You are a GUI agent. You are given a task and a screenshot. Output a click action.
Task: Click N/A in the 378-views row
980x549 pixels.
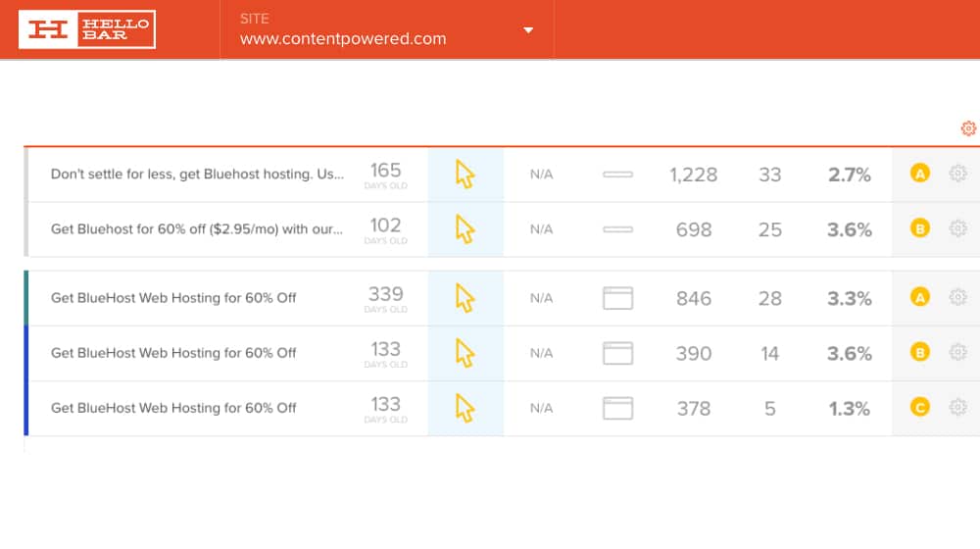pos(541,408)
